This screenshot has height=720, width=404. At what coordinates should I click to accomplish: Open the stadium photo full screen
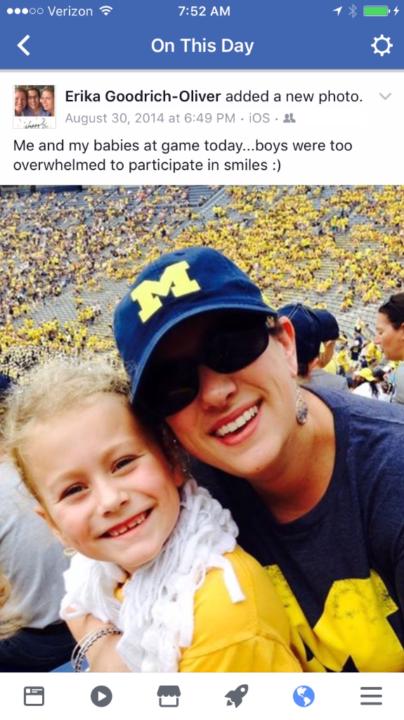click(x=202, y=429)
